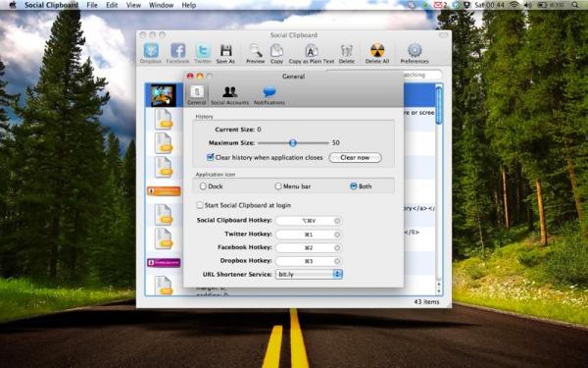Image resolution: width=588 pixels, height=368 pixels.
Task: Click the Dropbox toolbar icon
Action: (151, 51)
